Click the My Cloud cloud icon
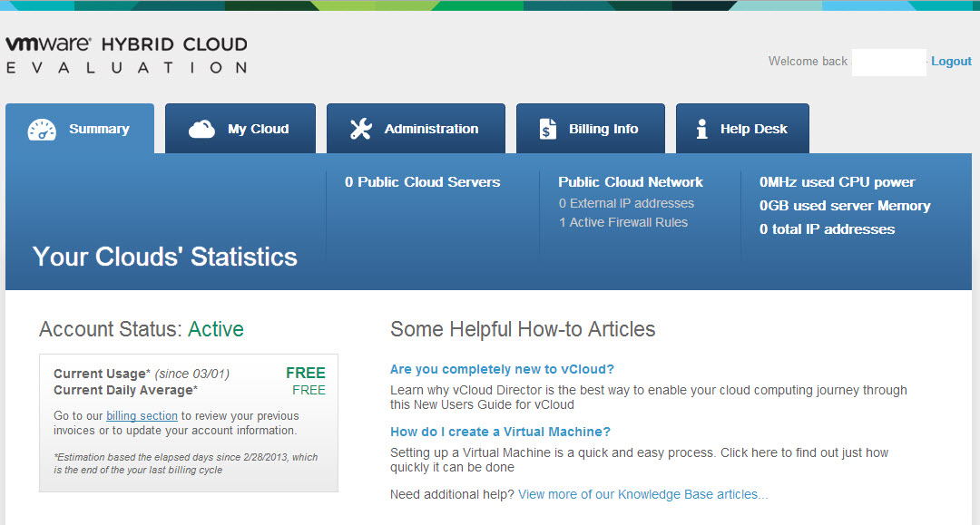The height and width of the screenshot is (525, 980). pos(201,130)
